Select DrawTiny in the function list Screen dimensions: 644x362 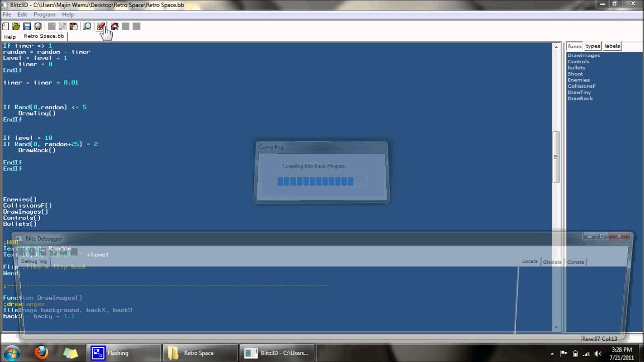tap(579, 92)
